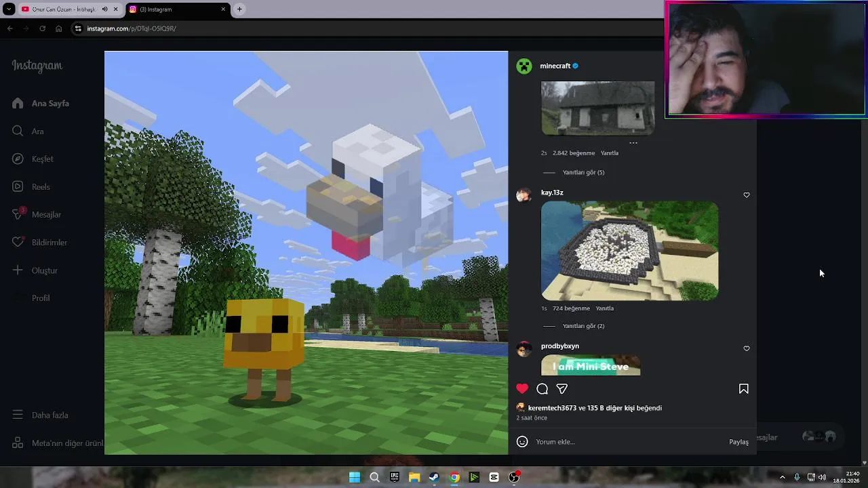The width and height of the screenshot is (868, 488).
Task: Expand Yanıtları gör (5) replies
Action: (583, 172)
